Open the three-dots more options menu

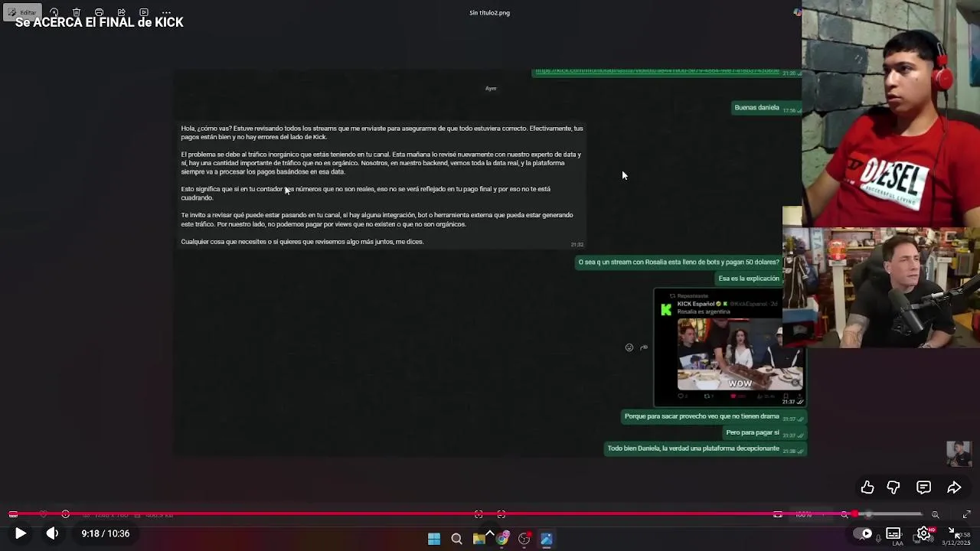(166, 12)
